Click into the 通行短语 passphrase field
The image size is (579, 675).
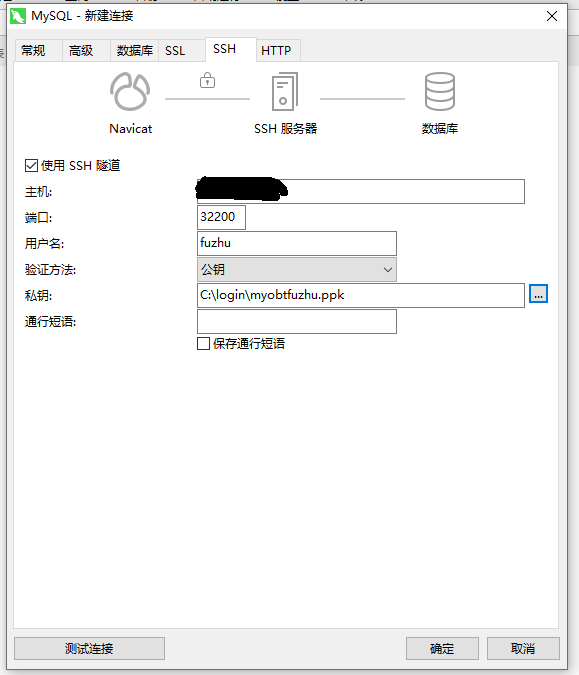297,321
